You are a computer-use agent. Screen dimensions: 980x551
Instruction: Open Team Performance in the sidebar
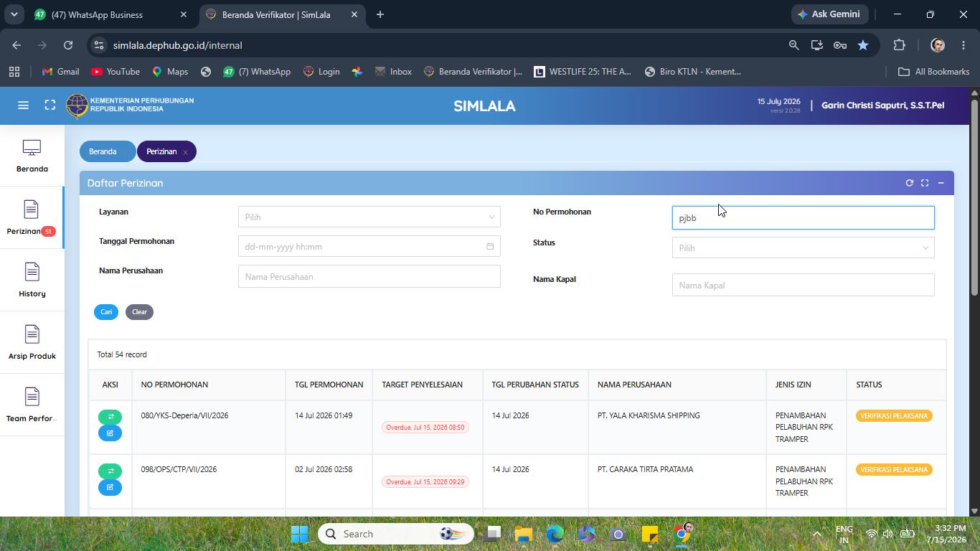32,405
